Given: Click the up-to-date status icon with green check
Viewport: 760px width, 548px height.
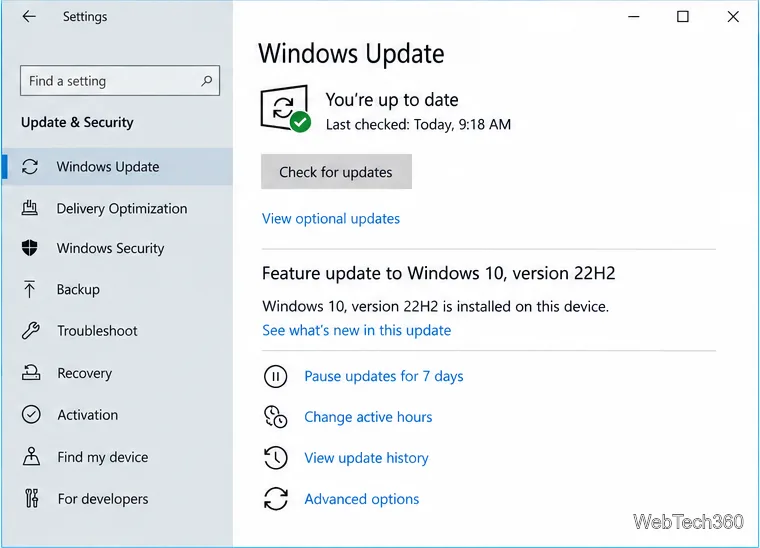Looking at the screenshot, I should [x=285, y=108].
